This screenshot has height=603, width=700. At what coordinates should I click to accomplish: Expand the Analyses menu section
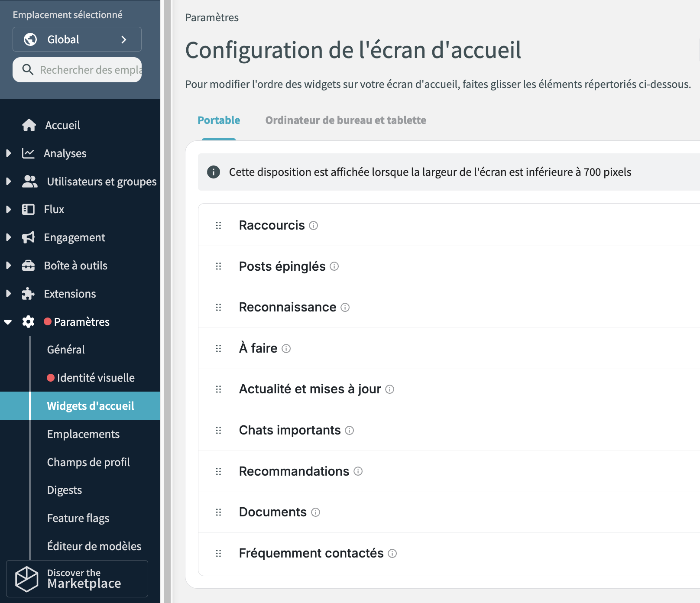click(x=8, y=153)
